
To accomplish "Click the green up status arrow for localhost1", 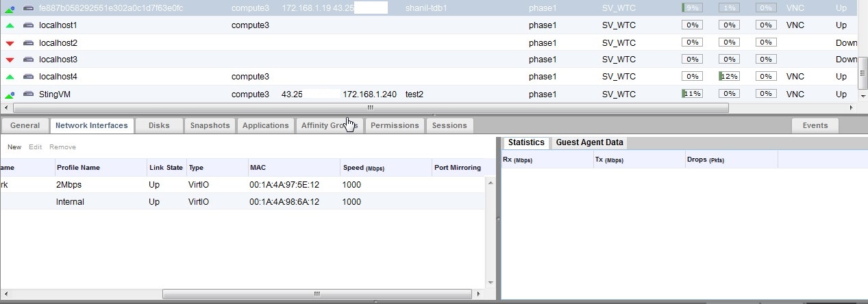I will (10, 25).
